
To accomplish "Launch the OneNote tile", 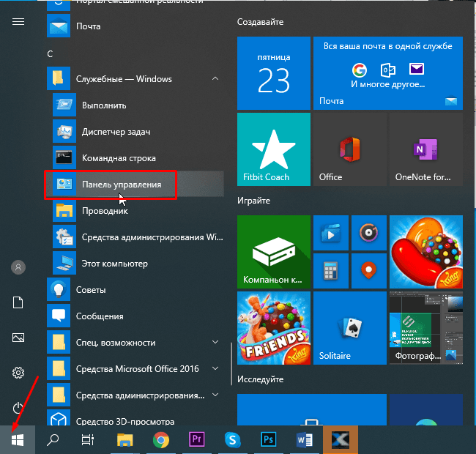I will 425,149.
